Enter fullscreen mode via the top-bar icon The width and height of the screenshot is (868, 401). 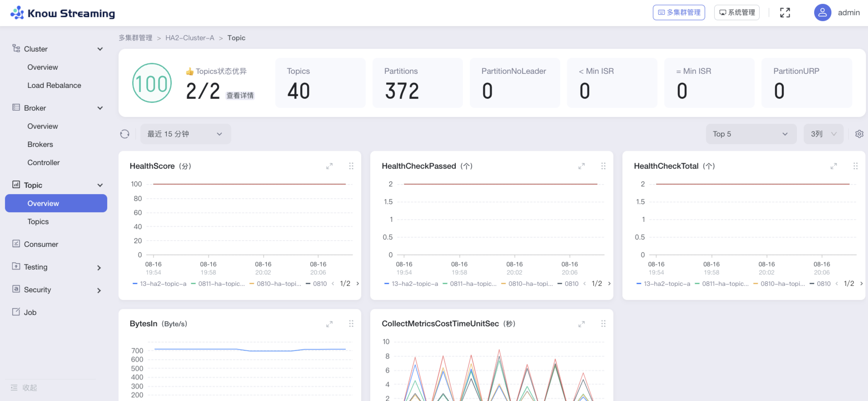[x=785, y=13]
